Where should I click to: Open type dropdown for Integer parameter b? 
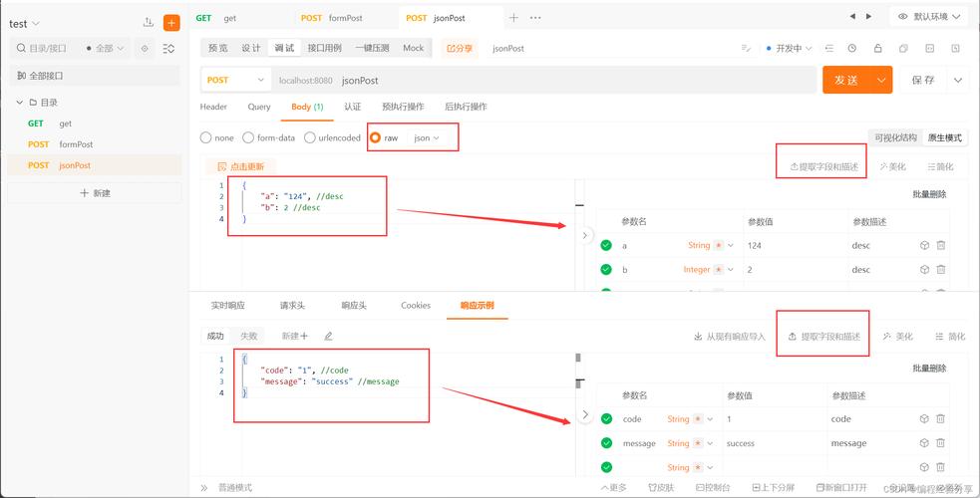pyautogui.click(x=730, y=270)
